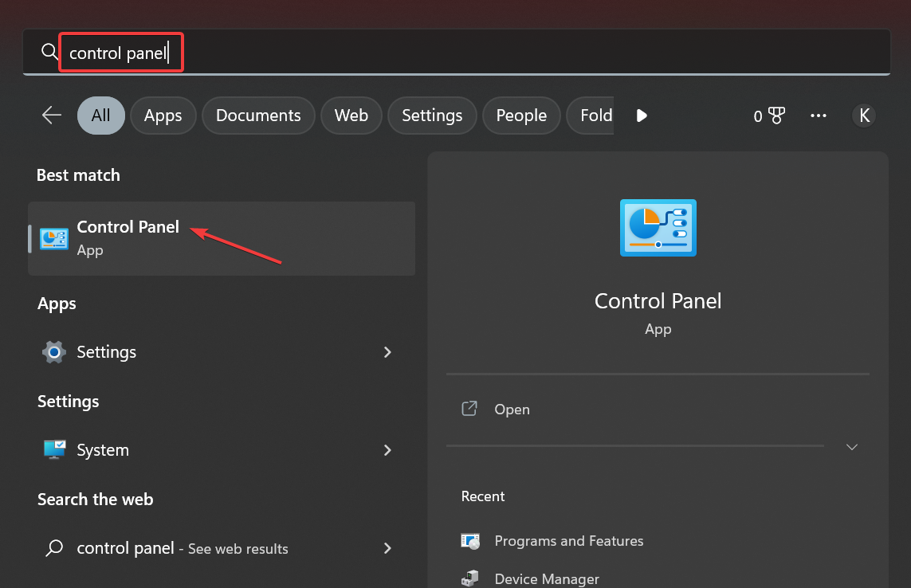911x588 pixels.
Task: Switch to the Apps filter tab
Action: 163,115
